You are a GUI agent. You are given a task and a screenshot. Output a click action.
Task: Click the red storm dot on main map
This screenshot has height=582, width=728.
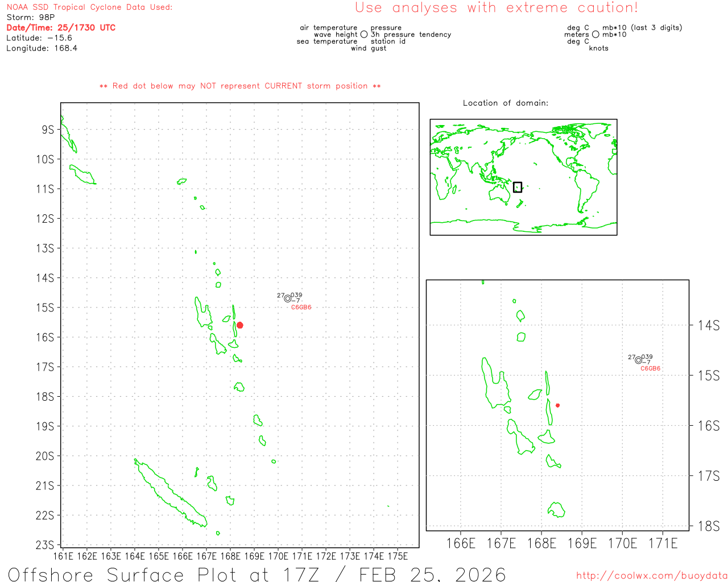[x=240, y=325]
